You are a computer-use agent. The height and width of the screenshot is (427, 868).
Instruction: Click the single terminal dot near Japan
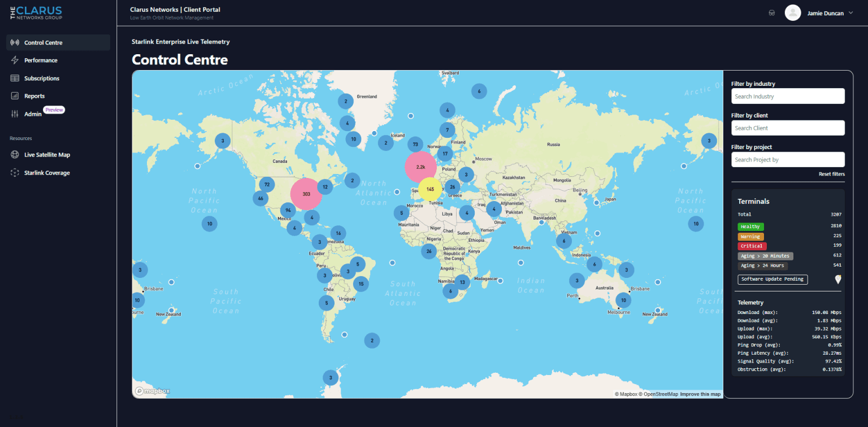[596, 202]
